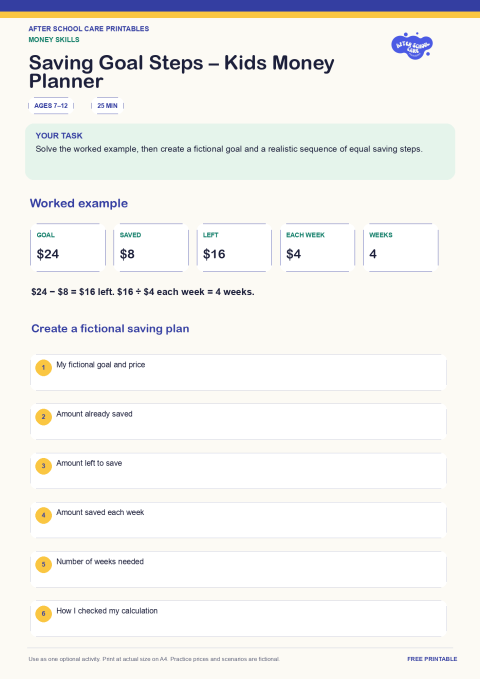Select the AGES 7–12 tag

pos(51,106)
